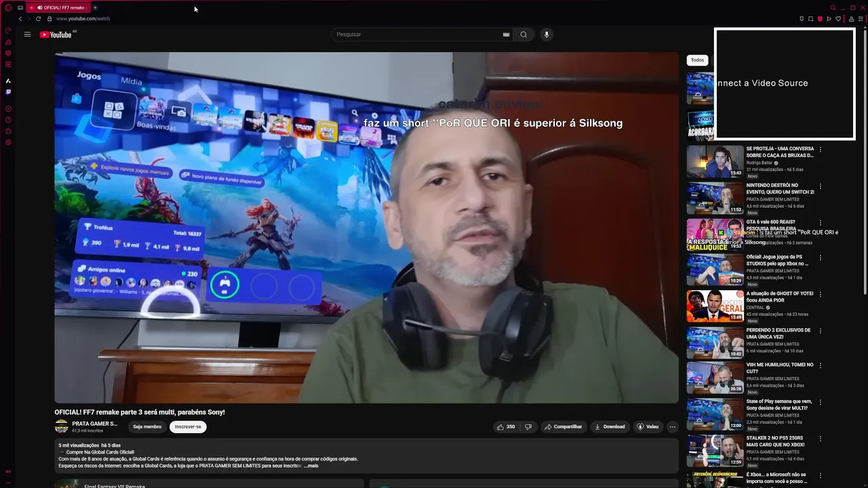Click the site security padlock icon

coord(50,18)
